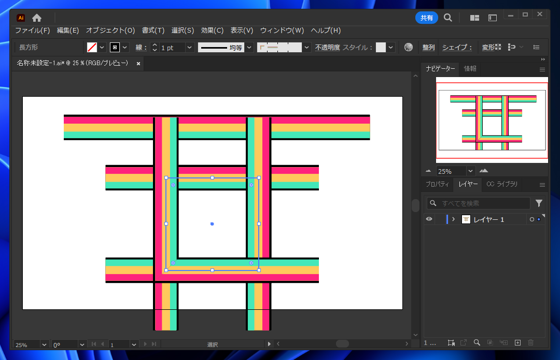Click the レイヤー 1 target circle
560x360 pixels.
(x=531, y=219)
